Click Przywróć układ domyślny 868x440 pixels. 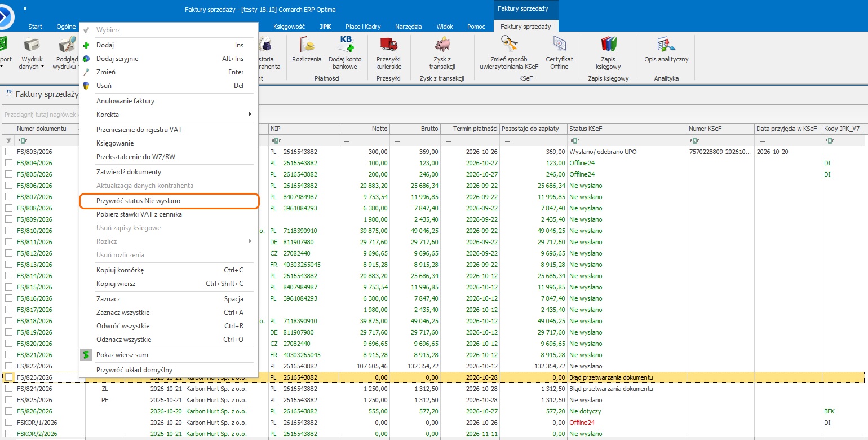169,370
